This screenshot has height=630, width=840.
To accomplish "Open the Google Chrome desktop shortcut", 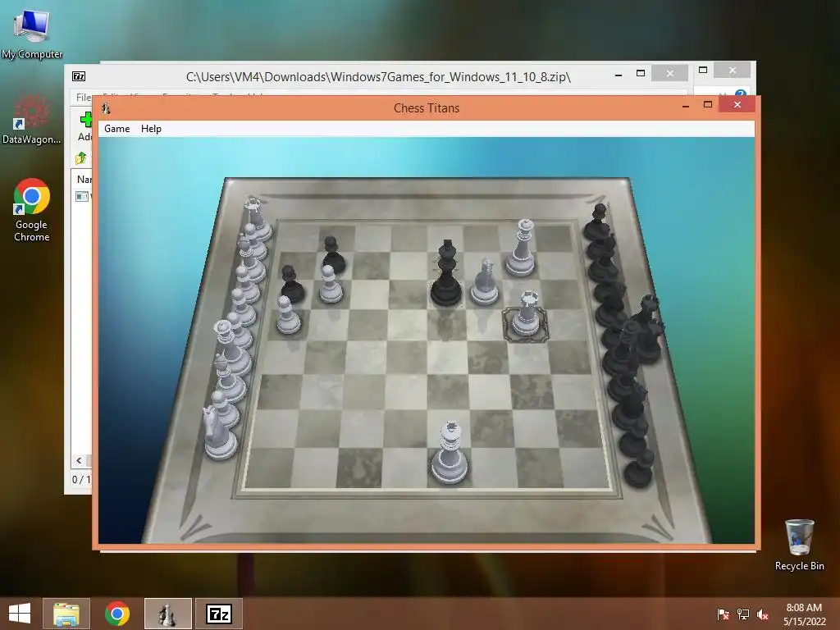I will pyautogui.click(x=32, y=209).
